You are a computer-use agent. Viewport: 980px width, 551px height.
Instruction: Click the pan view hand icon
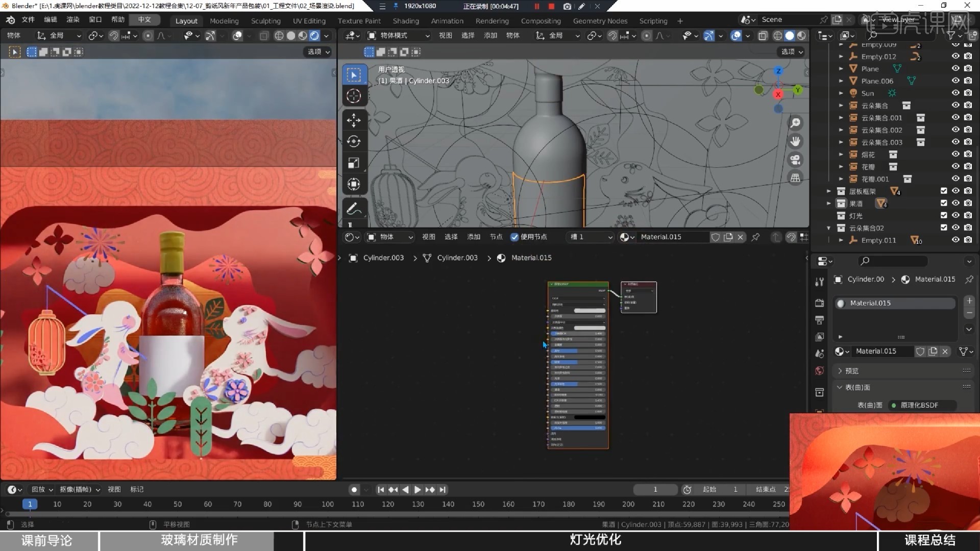(795, 141)
